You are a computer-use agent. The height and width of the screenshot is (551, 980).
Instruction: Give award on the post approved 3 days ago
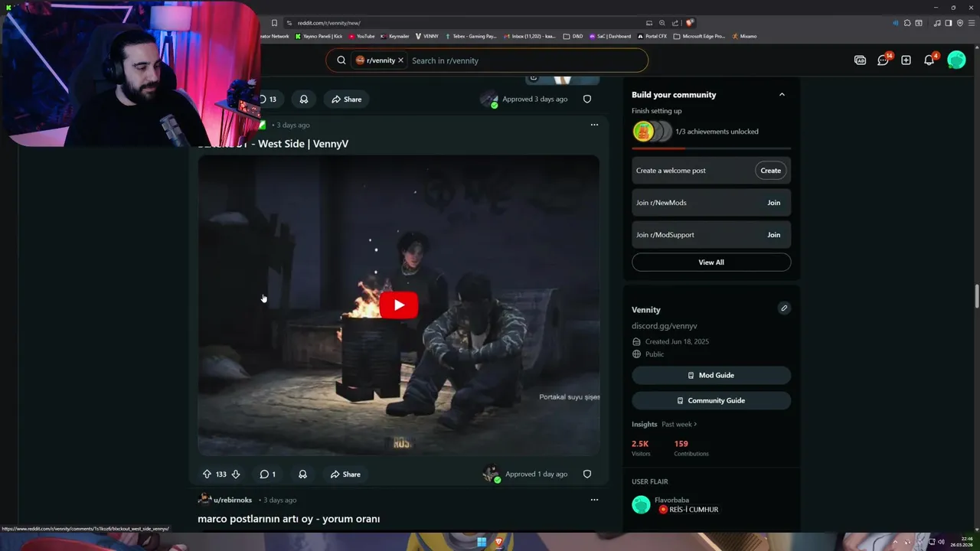point(304,99)
